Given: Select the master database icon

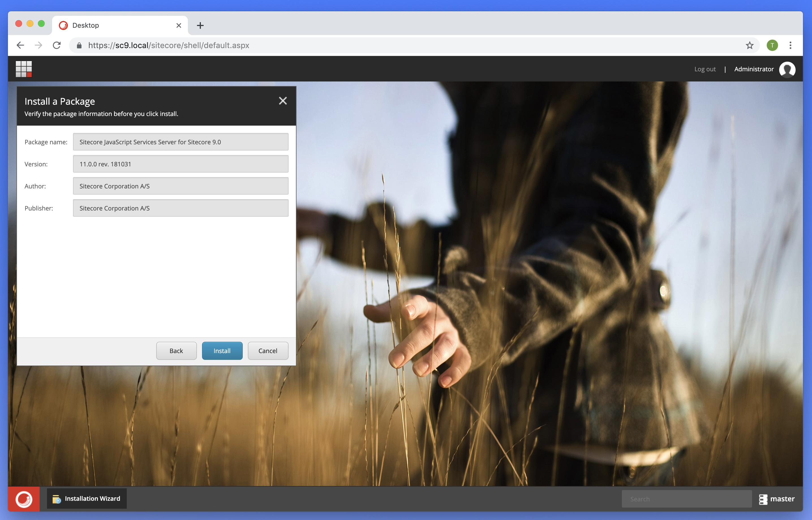Looking at the screenshot, I should pyautogui.click(x=764, y=499).
